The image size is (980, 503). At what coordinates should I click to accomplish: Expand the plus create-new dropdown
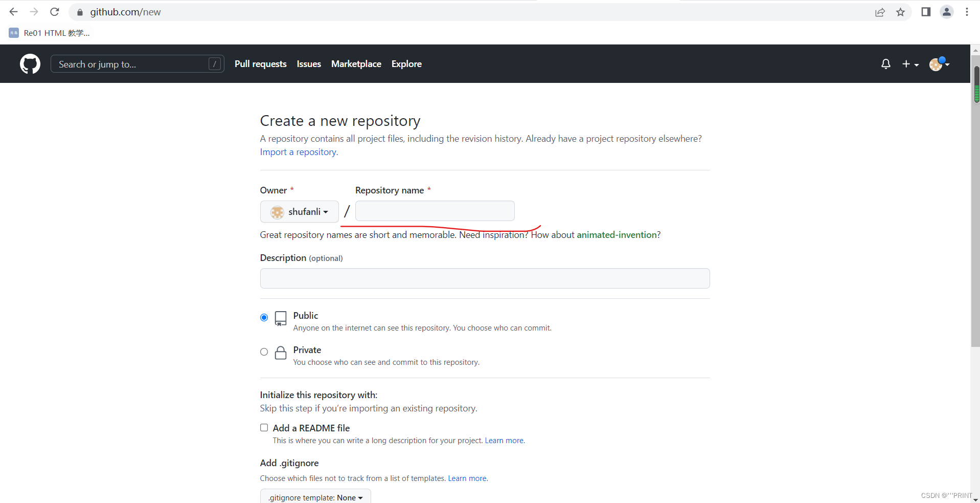910,64
